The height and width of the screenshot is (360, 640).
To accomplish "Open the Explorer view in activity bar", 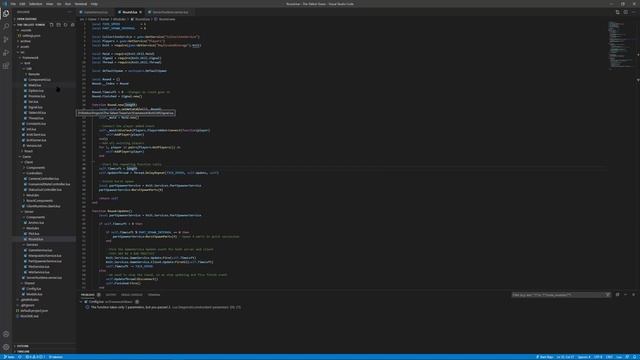I will point(6,13).
